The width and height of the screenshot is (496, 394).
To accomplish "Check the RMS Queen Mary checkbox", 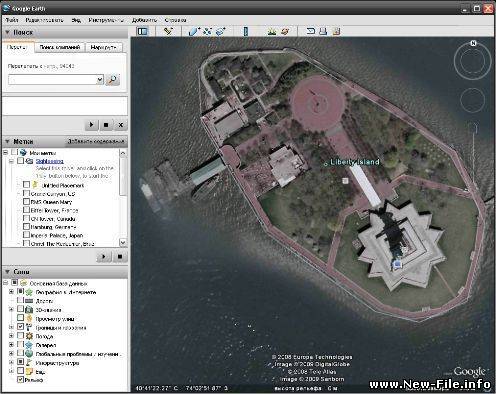I will (26, 201).
